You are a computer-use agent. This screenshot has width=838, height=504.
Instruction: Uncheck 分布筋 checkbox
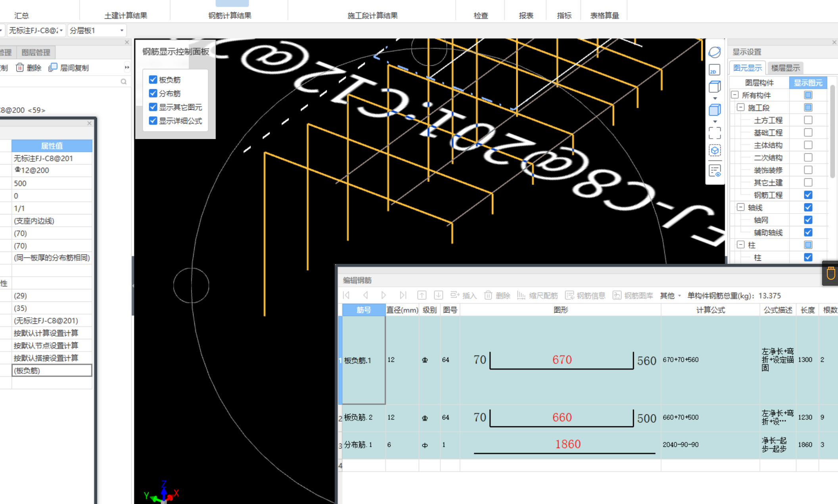click(x=153, y=93)
